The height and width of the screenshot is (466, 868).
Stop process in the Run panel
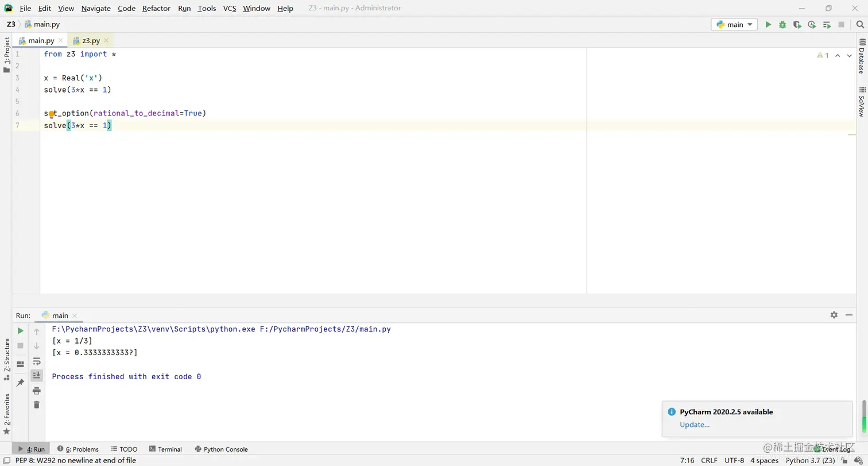coord(21,345)
